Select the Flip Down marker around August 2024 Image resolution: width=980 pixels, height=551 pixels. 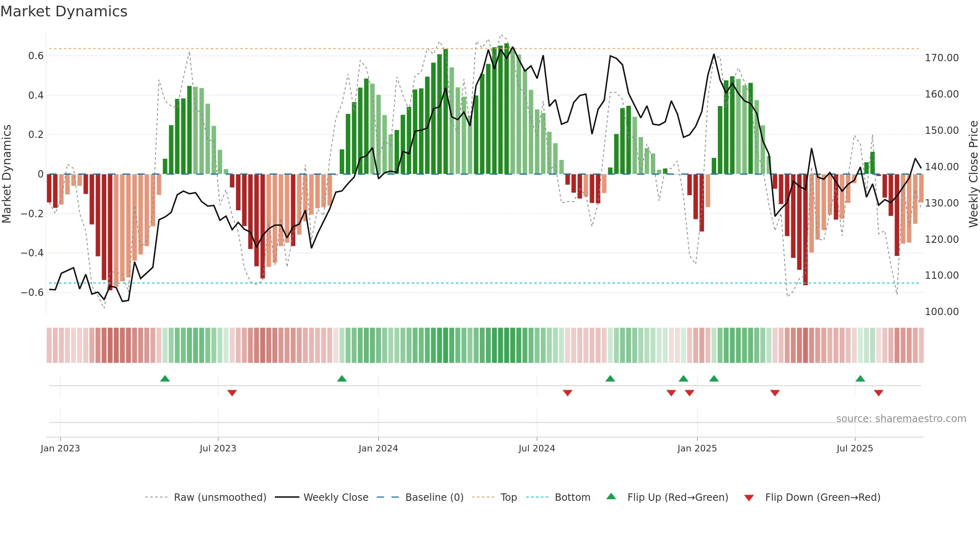click(x=568, y=393)
